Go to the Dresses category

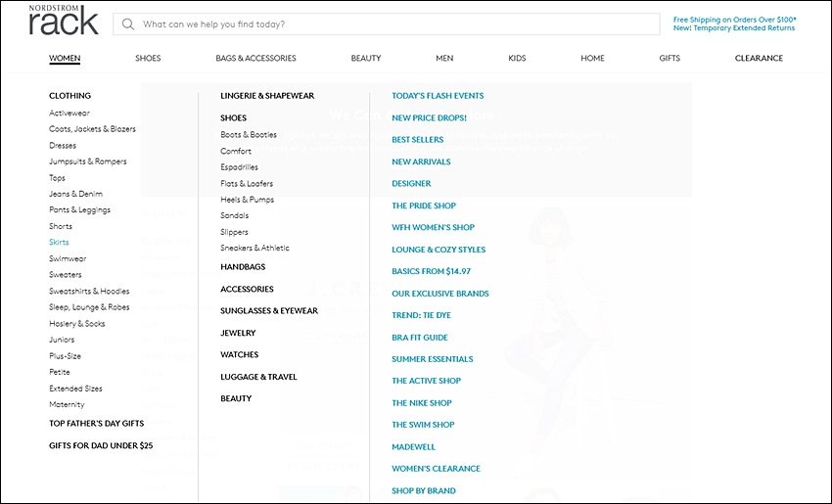[63, 146]
